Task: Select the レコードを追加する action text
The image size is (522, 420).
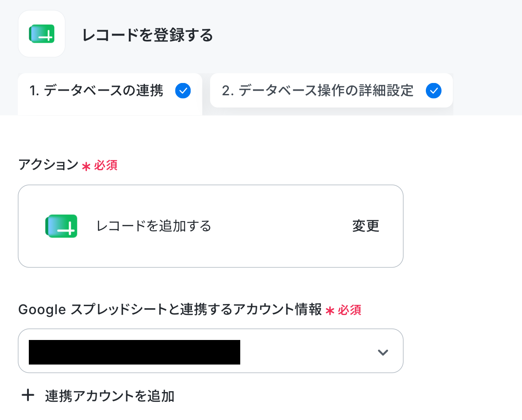Action: tap(154, 226)
